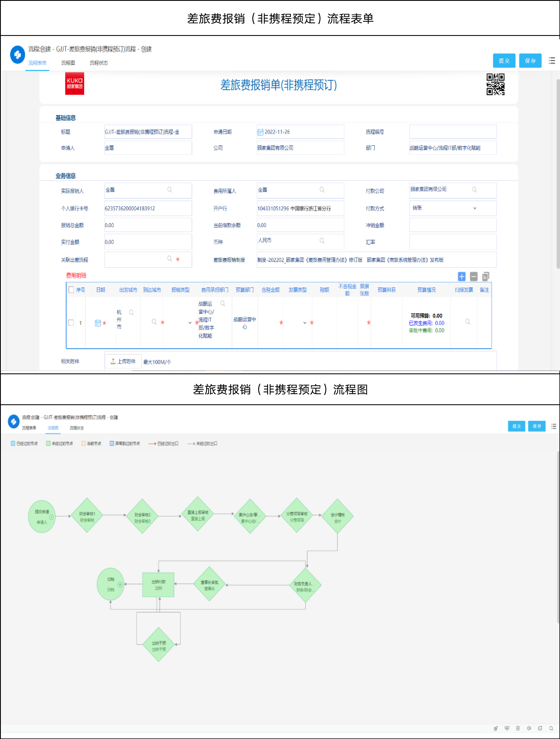Screen dimensions: 560x739
Task: Open the calendar picker in expense row
Action: (97, 323)
